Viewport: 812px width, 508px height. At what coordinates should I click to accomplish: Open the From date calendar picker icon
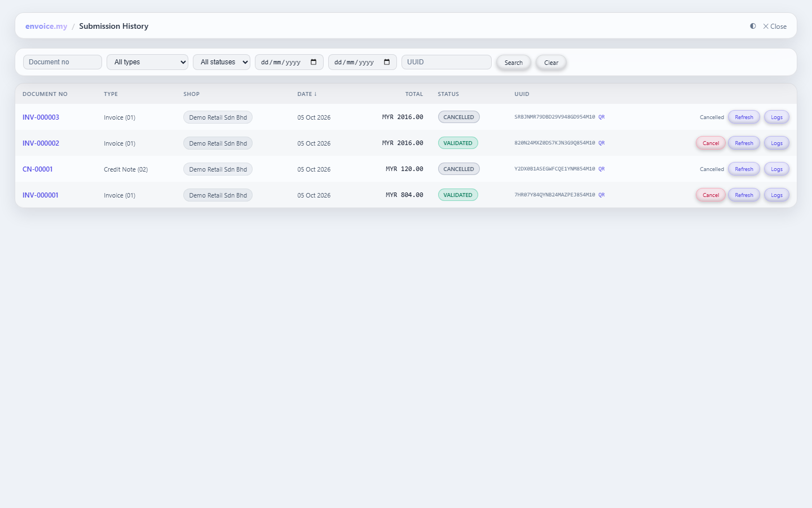(x=314, y=62)
